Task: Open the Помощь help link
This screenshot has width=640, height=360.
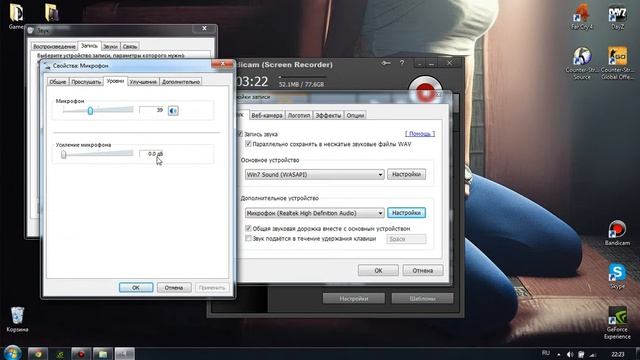Action: coord(420,133)
